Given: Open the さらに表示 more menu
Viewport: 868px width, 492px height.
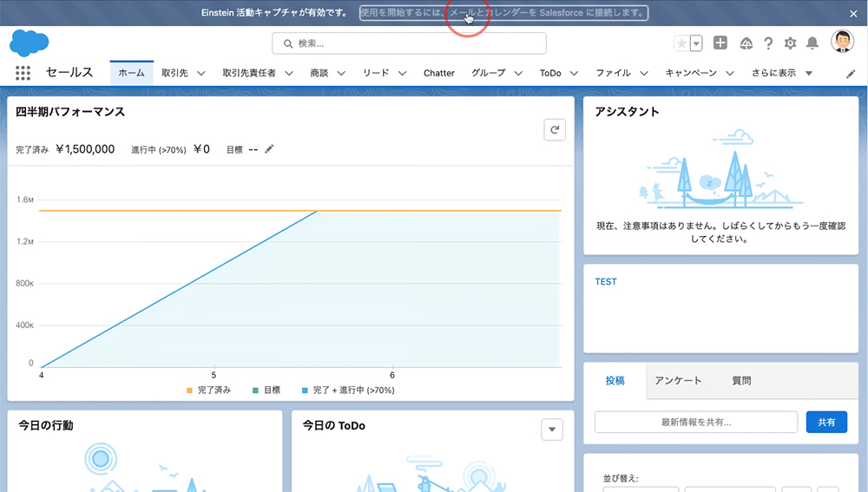Looking at the screenshot, I should (782, 73).
